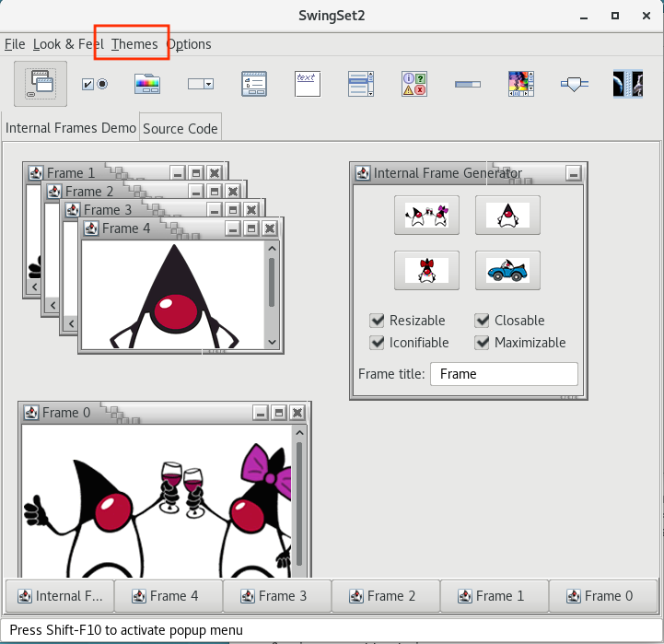Uncheck the Resizable checkbox
Image resolution: width=664 pixels, height=644 pixels.
pos(378,321)
